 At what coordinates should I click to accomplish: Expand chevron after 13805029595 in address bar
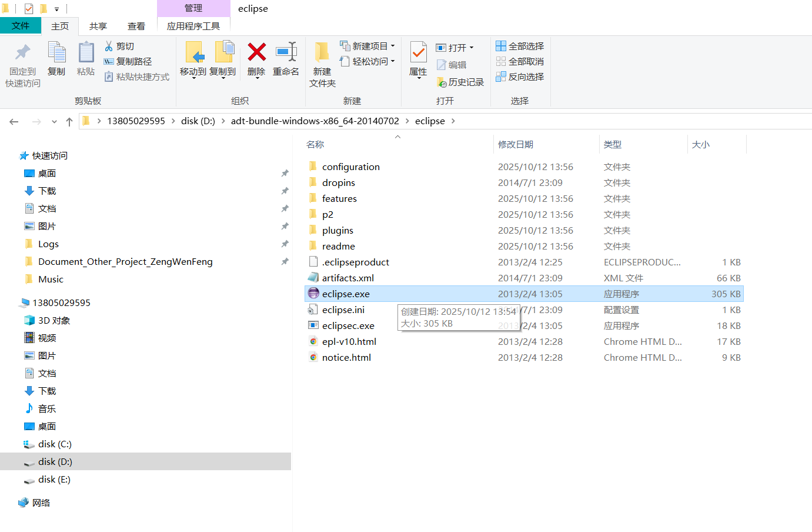click(173, 121)
